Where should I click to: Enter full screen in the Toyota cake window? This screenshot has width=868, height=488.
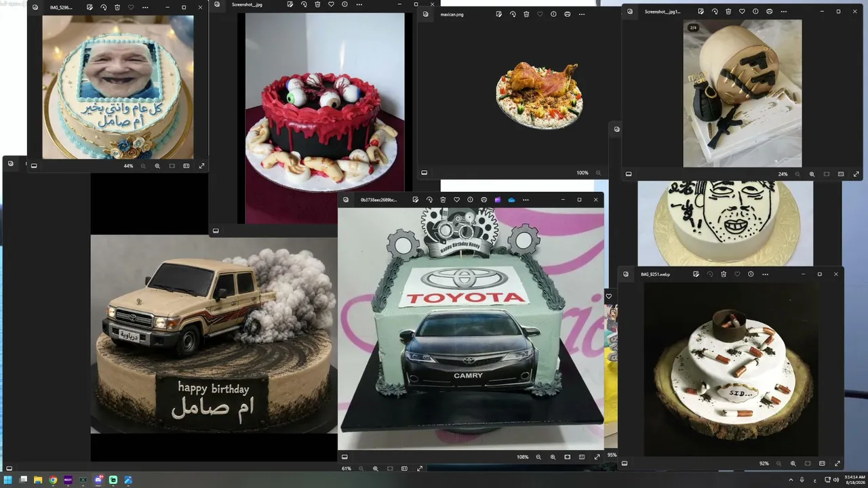(x=597, y=457)
